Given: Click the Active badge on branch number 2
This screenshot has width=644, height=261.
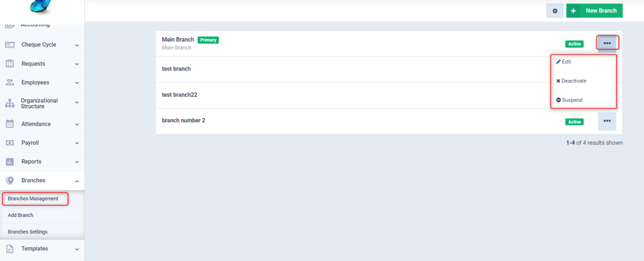Looking at the screenshot, I should [574, 121].
